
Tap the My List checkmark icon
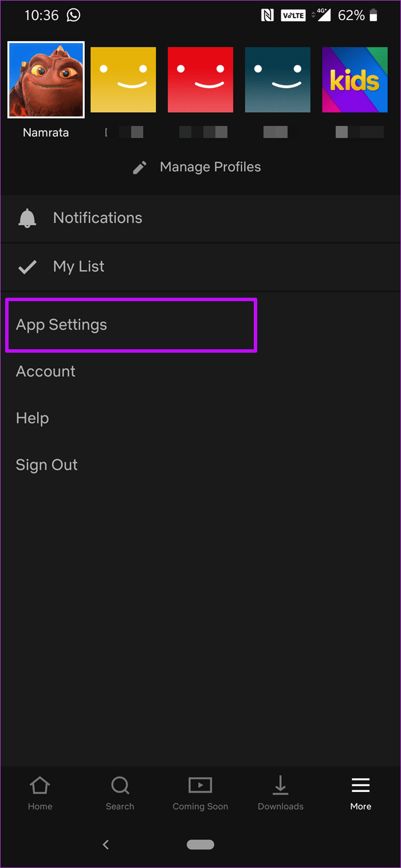point(27,266)
